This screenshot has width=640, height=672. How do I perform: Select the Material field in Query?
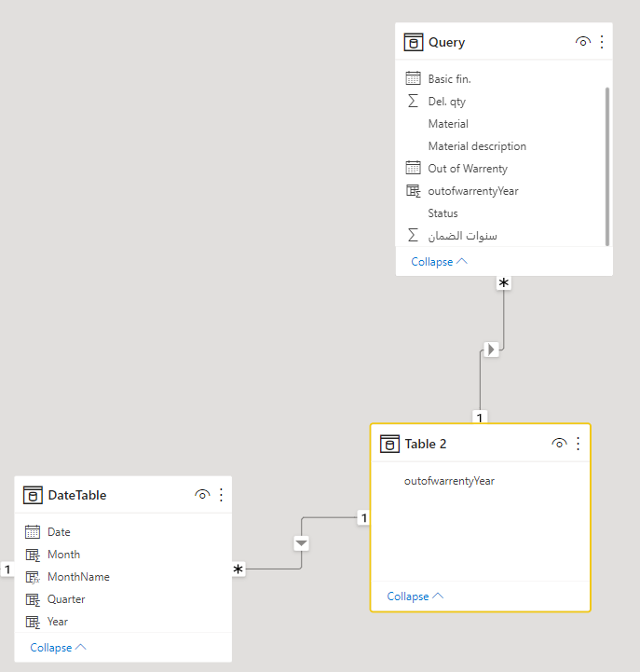(448, 124)
